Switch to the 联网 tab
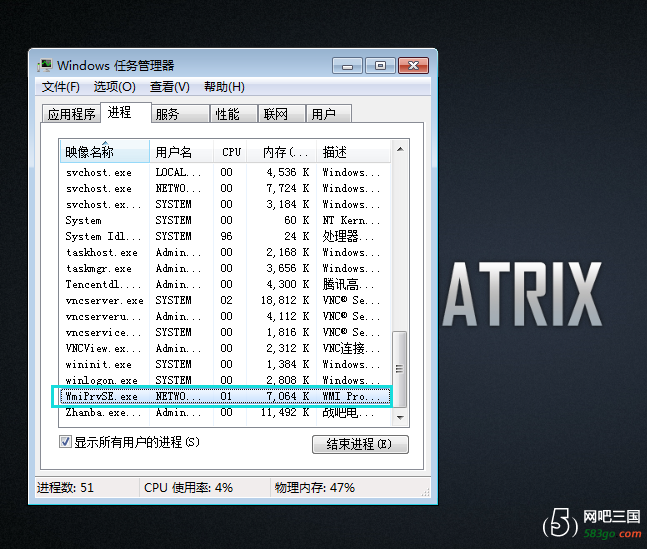The image size is (647, 549). pyautogui.click(x=282, y=114)
